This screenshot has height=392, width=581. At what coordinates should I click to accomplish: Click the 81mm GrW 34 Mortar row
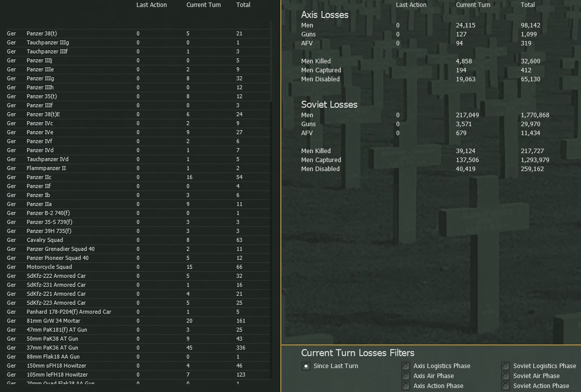(138, 321)
